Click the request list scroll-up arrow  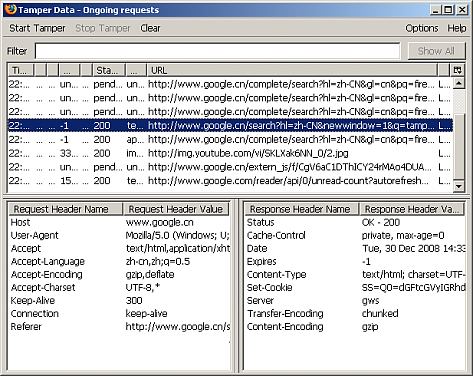click(459, 83)
